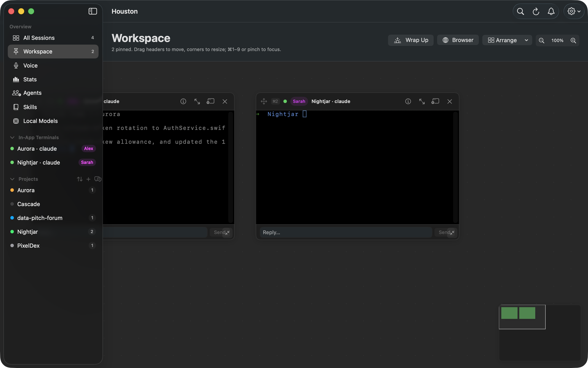Select the Aurora · claude terminal session

(53, 148)
